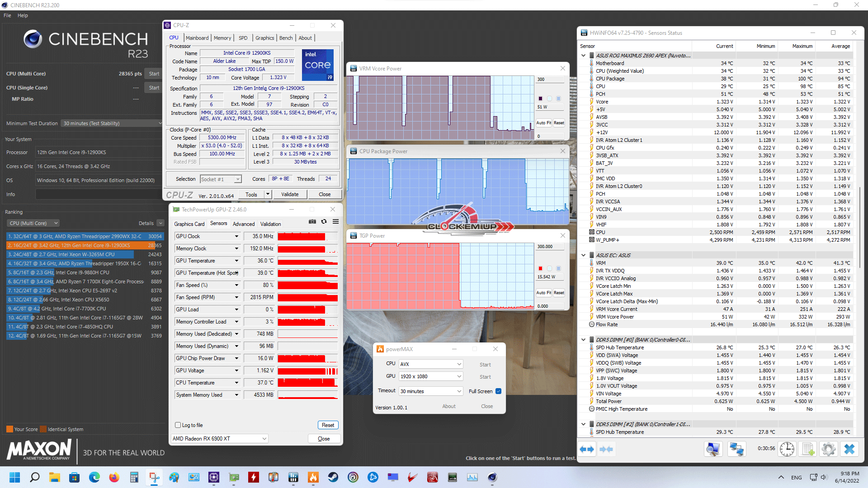
Task: Open GPU-Z Advanced tab
Action: (x=244, y=224)
